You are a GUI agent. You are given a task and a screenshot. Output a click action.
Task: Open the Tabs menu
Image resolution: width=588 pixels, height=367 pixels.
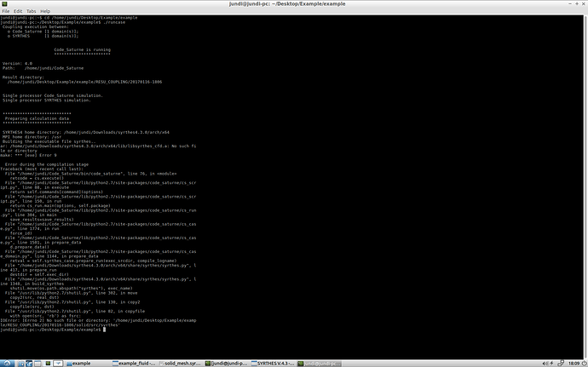32,11
